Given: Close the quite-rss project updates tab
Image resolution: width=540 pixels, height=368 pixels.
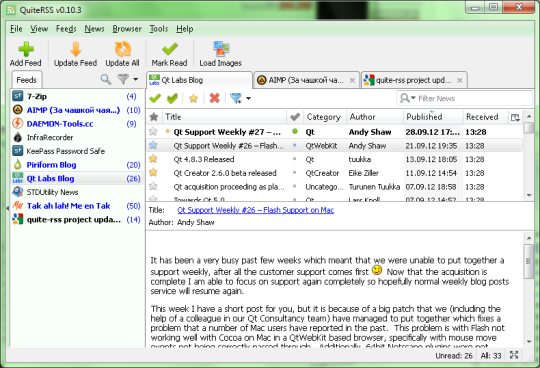Looking at the screenshot, I should [x=459, y=80].
